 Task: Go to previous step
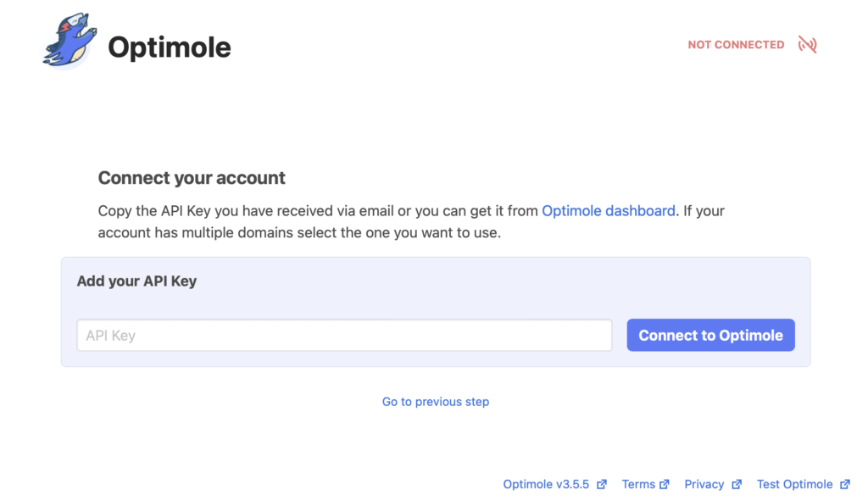click(x=435, y=401)
